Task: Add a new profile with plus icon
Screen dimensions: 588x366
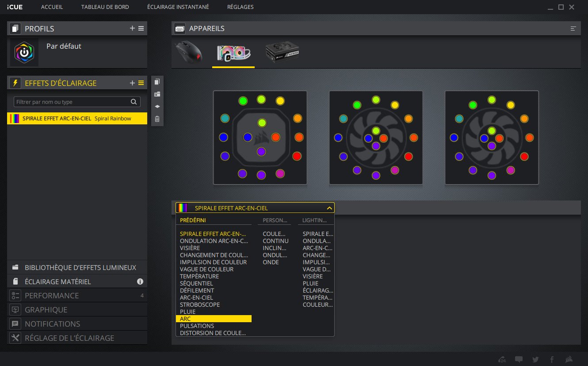Action: 132,28
